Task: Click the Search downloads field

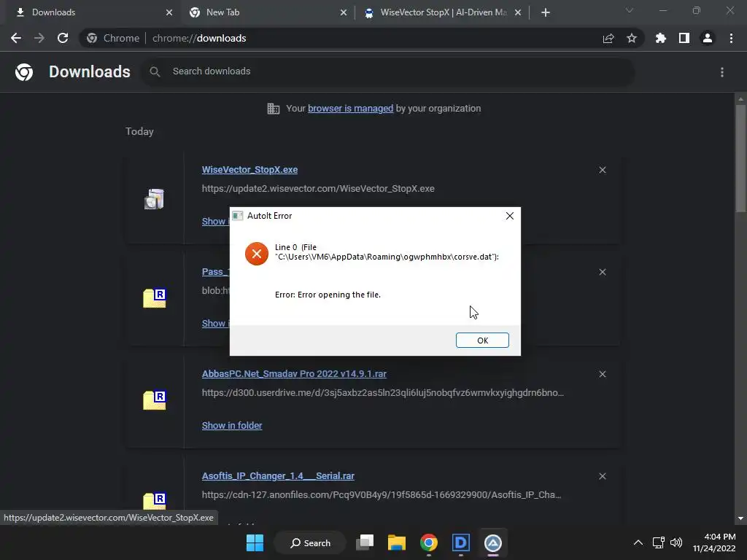Action: pos(388,71)
